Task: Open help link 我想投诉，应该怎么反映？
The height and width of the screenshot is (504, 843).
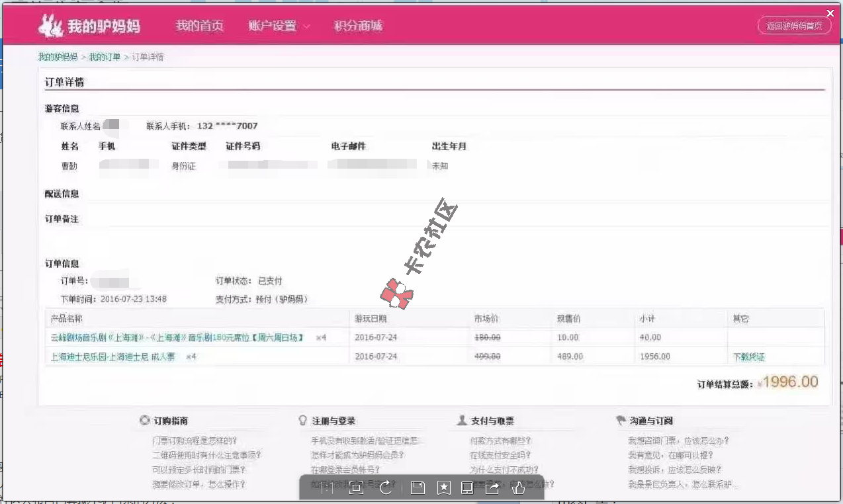Action: point(675,470)
